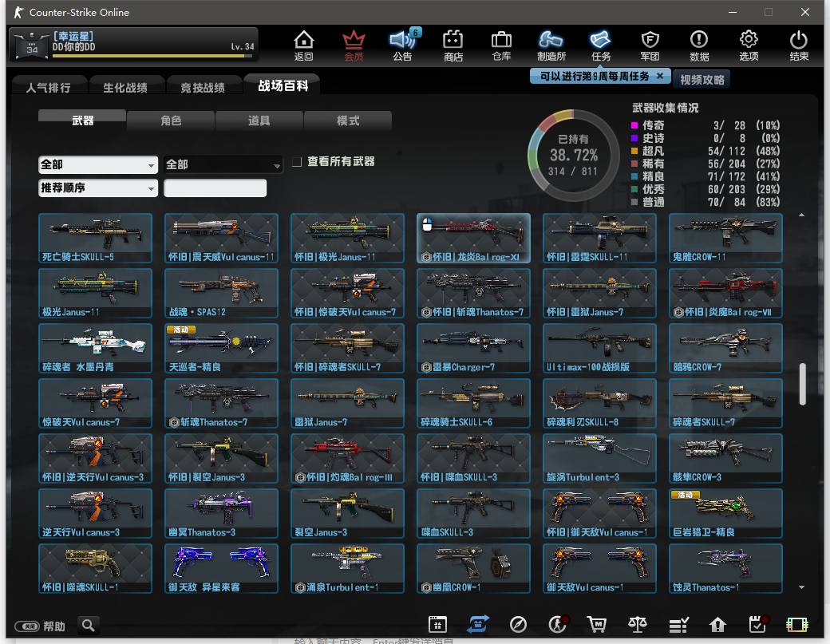Select the 碎魂利刃SKULL-8 weapon card

(599, 403)
